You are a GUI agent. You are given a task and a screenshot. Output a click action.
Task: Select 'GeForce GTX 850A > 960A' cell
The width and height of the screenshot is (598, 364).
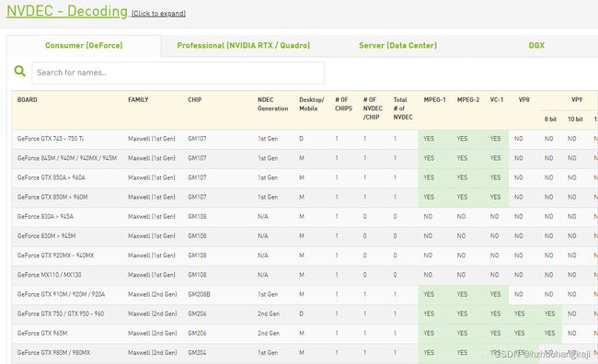[52, 177]
